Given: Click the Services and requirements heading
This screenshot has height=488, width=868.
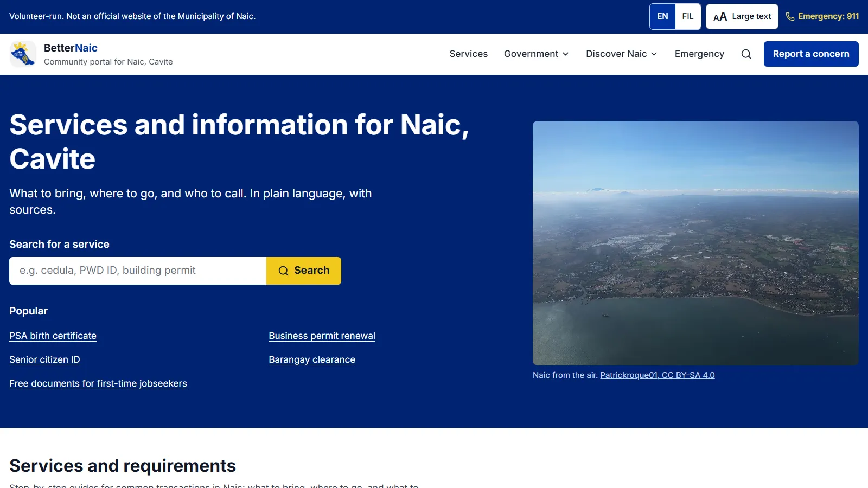Looking at the screenshot, I should tap(123, 466).
